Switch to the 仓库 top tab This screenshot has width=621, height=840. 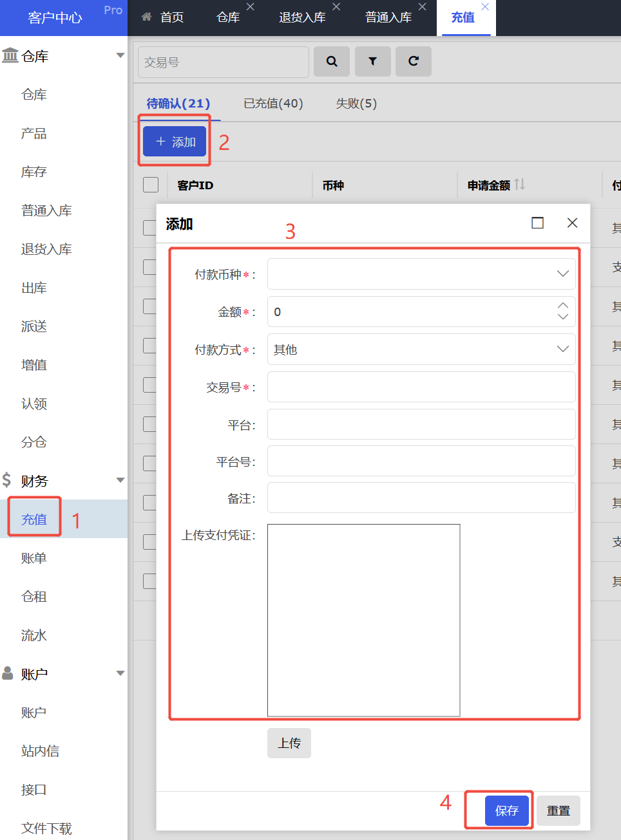[228, 17]
